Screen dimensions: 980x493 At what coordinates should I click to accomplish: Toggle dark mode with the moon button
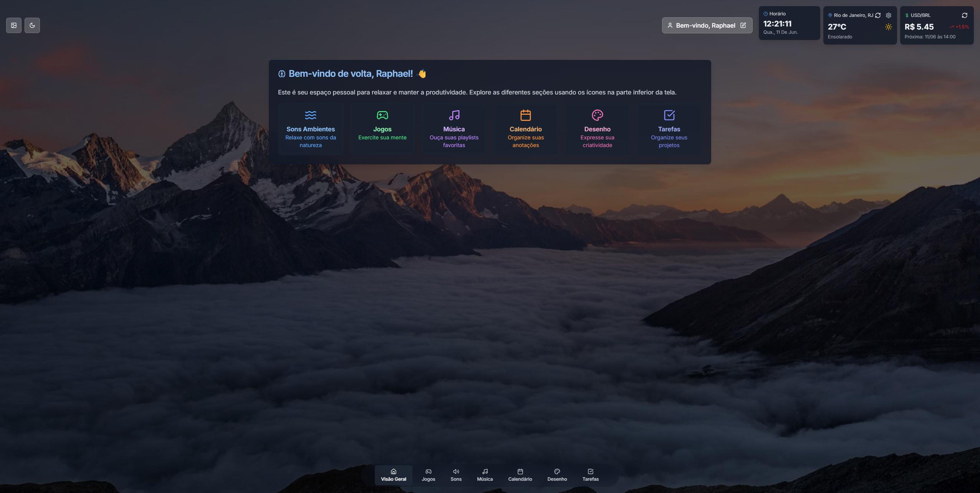[32, 25]
